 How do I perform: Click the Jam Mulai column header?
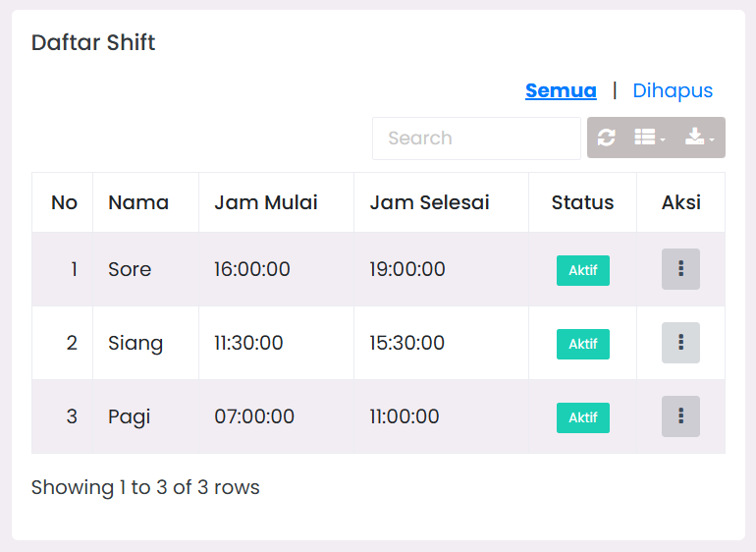(x=266, y=202)
